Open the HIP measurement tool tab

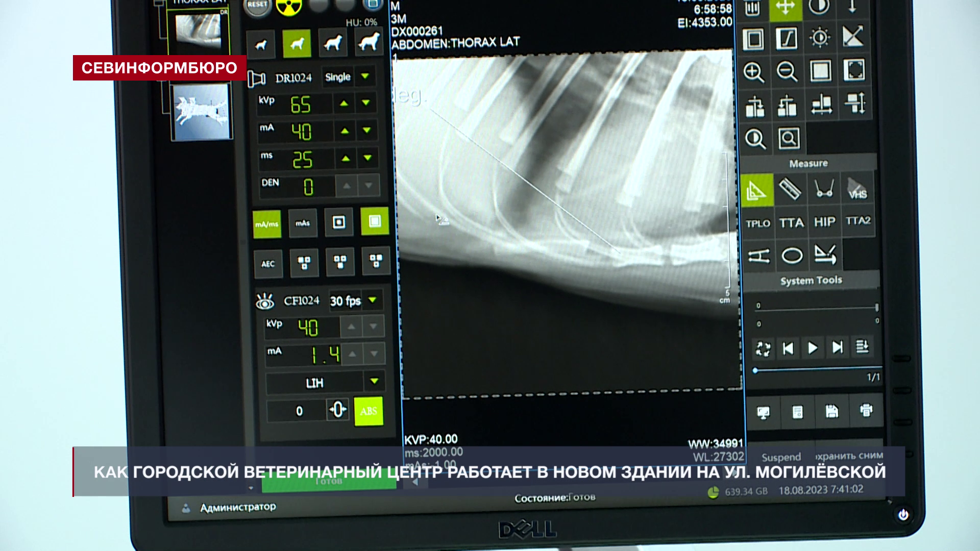click(x=824, y=222)
